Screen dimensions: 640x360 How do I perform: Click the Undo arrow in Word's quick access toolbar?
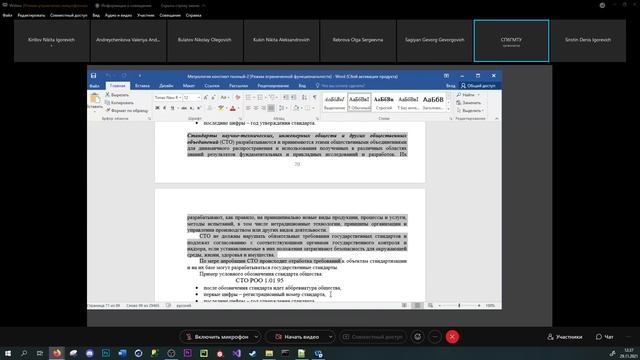tap(108, 76)
